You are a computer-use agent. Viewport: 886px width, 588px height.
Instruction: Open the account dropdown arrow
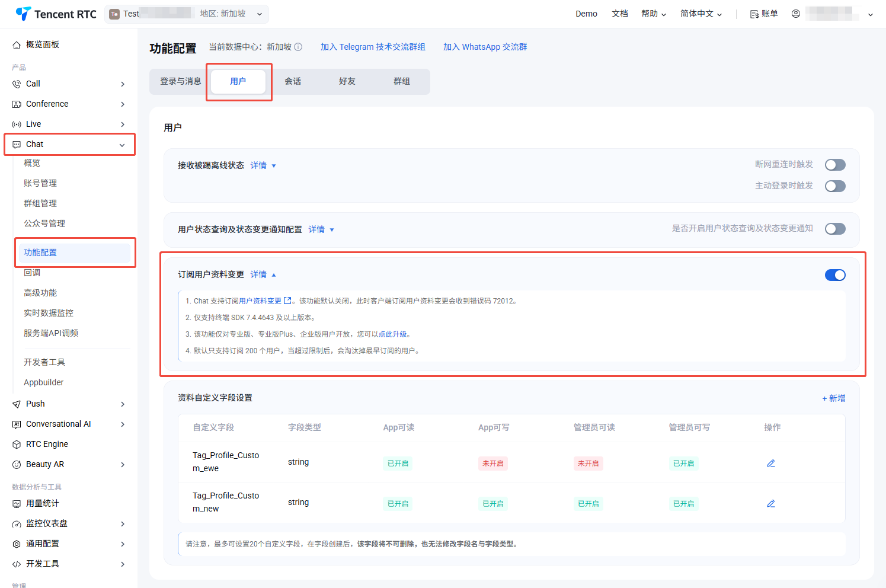(x=871, y=15)
